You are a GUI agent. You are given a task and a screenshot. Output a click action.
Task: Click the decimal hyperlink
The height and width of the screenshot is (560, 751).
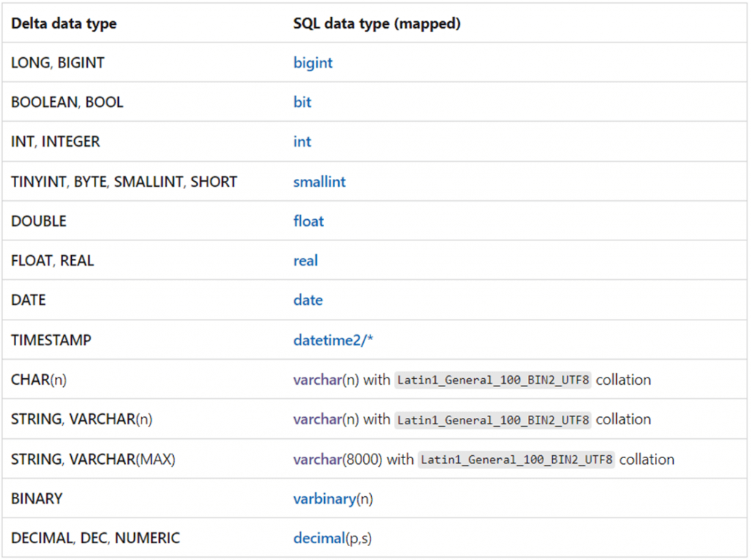pyautogui.click(x=319, y=537)
